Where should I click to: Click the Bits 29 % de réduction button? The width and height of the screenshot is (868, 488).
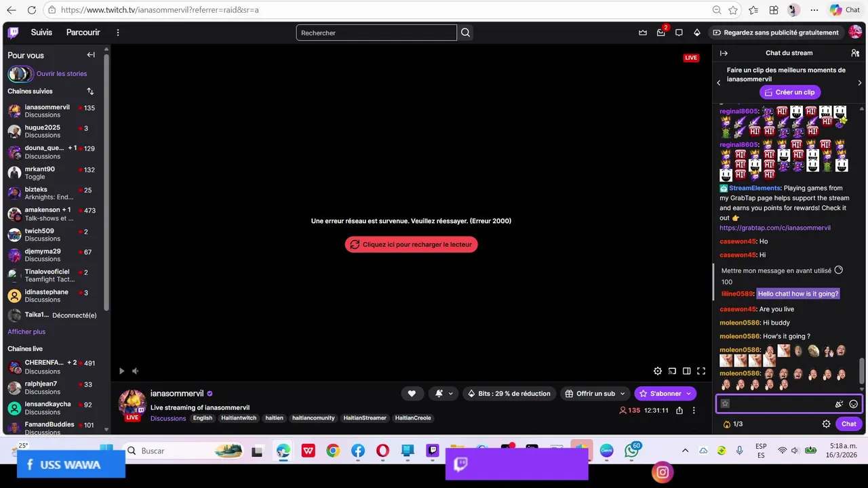point(509,393)
